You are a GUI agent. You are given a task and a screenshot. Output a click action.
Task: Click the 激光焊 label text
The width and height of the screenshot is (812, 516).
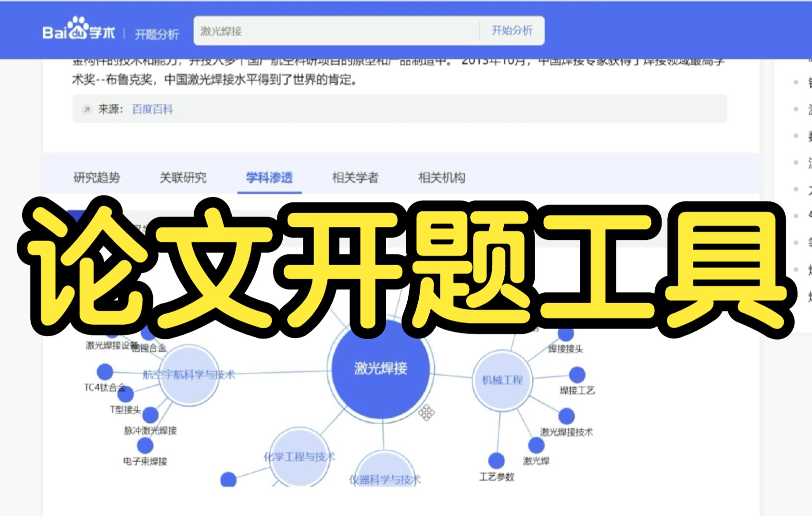point(536,461)
